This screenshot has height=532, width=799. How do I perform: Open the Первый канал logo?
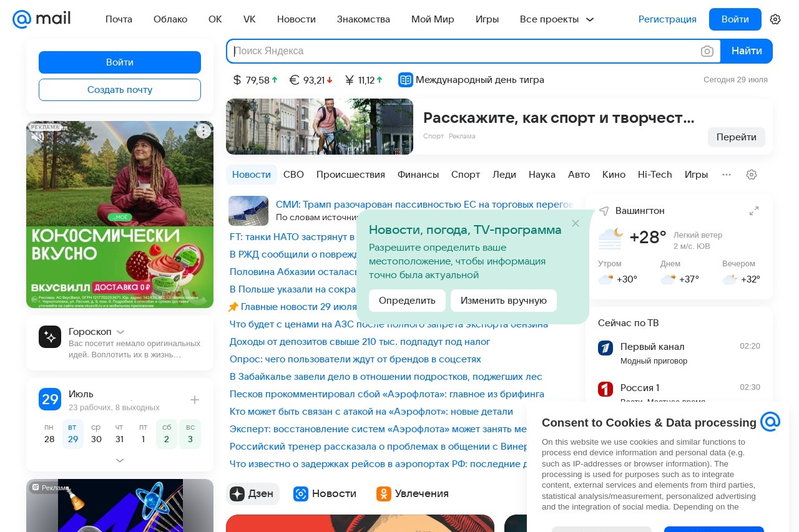pyautogui.click(x=605, y=348)
